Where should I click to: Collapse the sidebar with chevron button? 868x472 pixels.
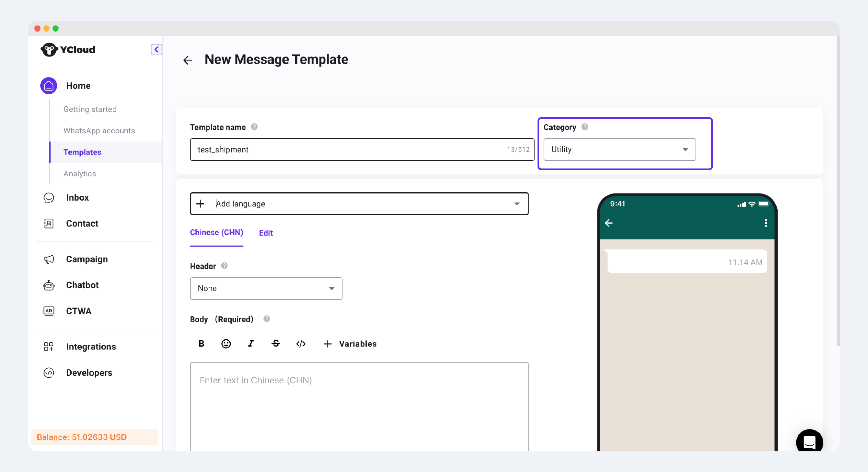[156, 49]
